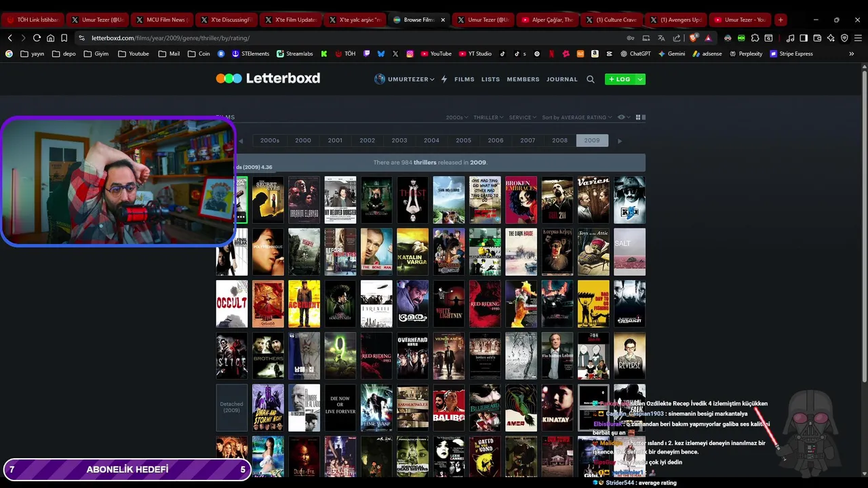This screenshot has height=488, width=868.
Task: Follow the bold '2009' link in the summary
Action: (478, 163)
